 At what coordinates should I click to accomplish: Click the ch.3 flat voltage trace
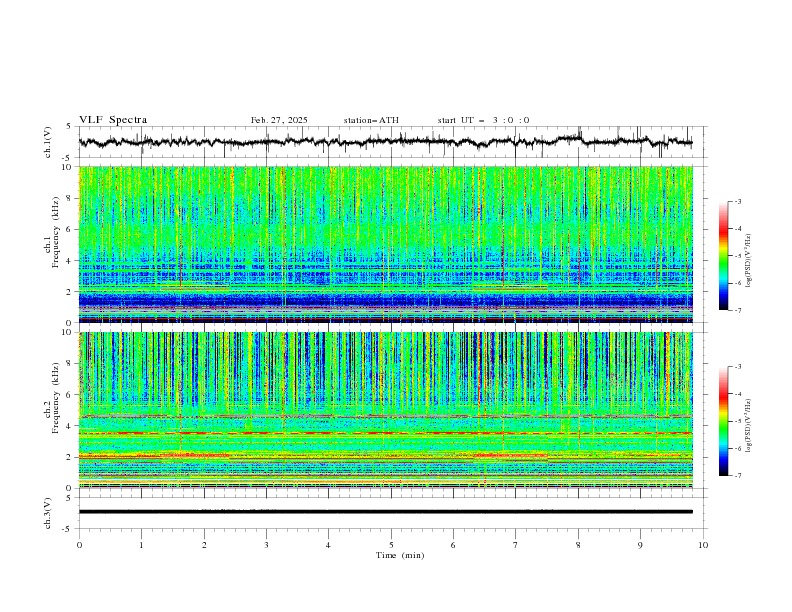[x=385, y=512]
